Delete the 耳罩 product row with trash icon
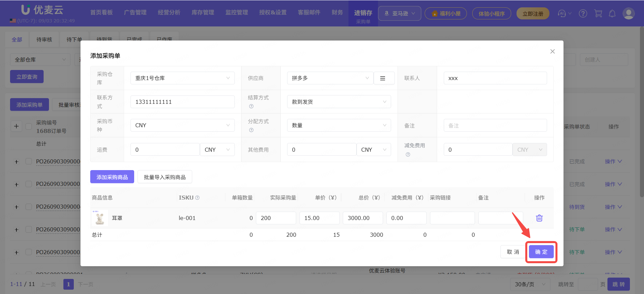This screenshot has width=644, height=294. [539, 218]
